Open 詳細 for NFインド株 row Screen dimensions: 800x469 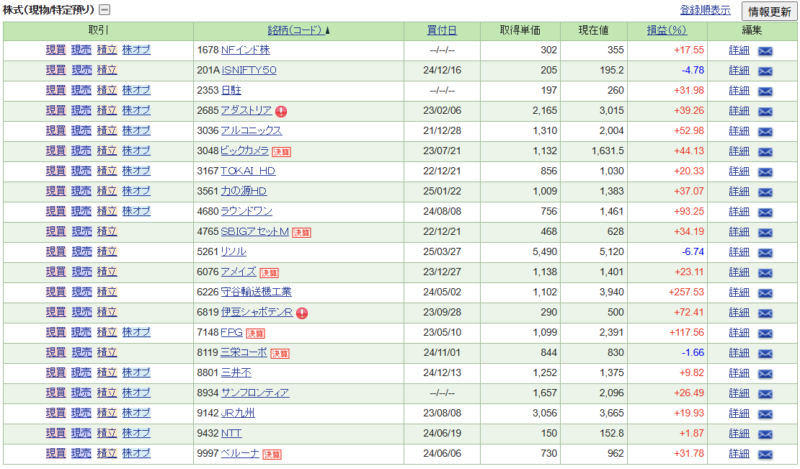click(739, 50)
